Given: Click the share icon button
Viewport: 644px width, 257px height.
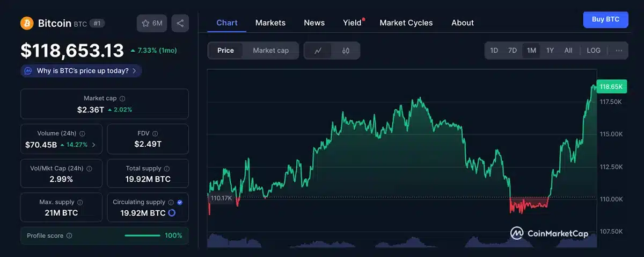Looking at the screenshot, I should point(180,23).
